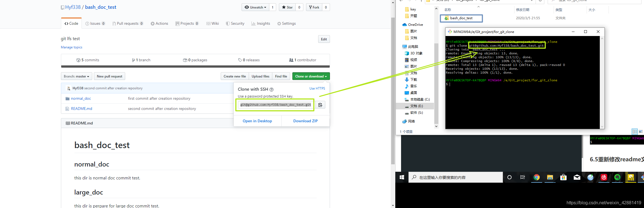Open the Issues tab
This screenshot has width=644, height=208.
tap(95, 23)
